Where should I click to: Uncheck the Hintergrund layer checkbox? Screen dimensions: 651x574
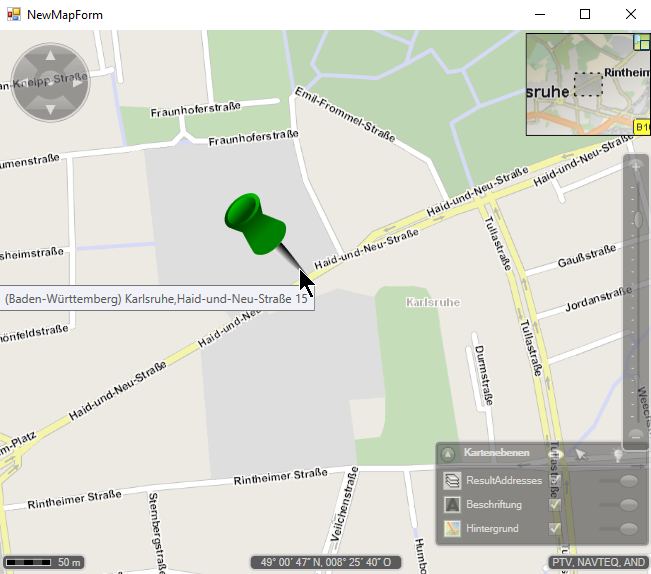click(x=556, y=529)
